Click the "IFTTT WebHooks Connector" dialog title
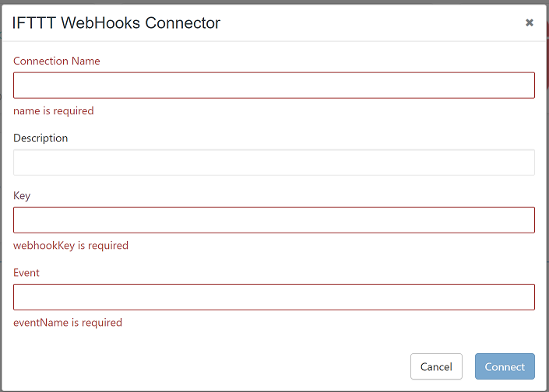The image size is (549, 392). 117,23
